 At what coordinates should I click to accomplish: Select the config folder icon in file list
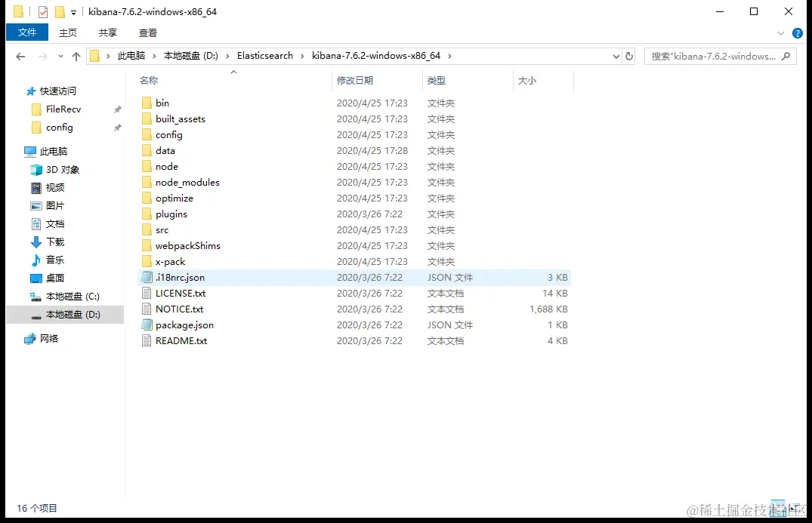(147, 134)
